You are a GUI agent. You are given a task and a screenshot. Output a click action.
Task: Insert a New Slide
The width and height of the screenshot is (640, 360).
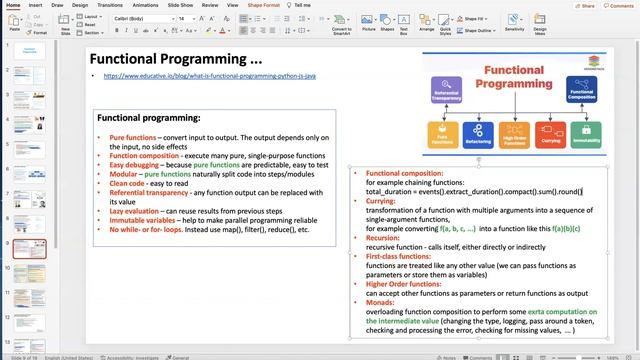[x=65, y=24]
